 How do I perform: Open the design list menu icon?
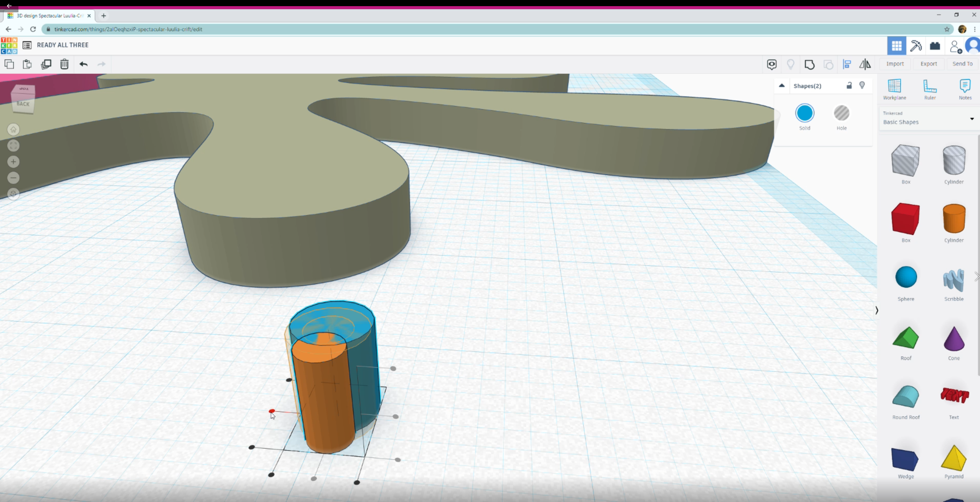click(x=27, y=45)
